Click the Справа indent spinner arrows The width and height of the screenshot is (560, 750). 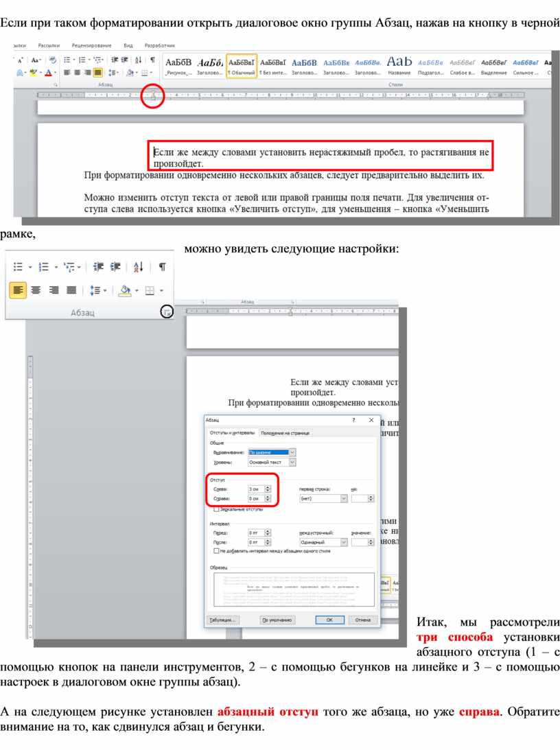click(268, 498)
